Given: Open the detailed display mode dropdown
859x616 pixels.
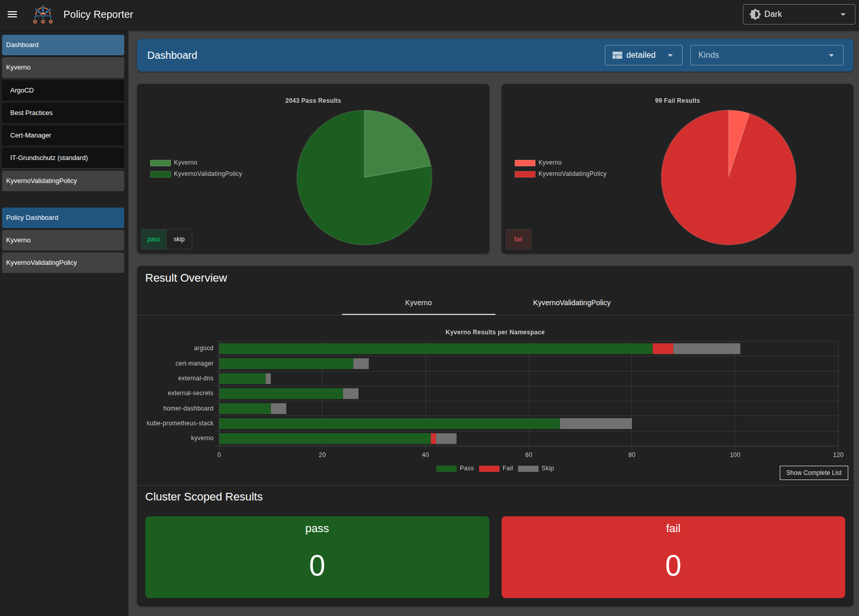Looking at the screenshot, I should (x=643, y=55).
